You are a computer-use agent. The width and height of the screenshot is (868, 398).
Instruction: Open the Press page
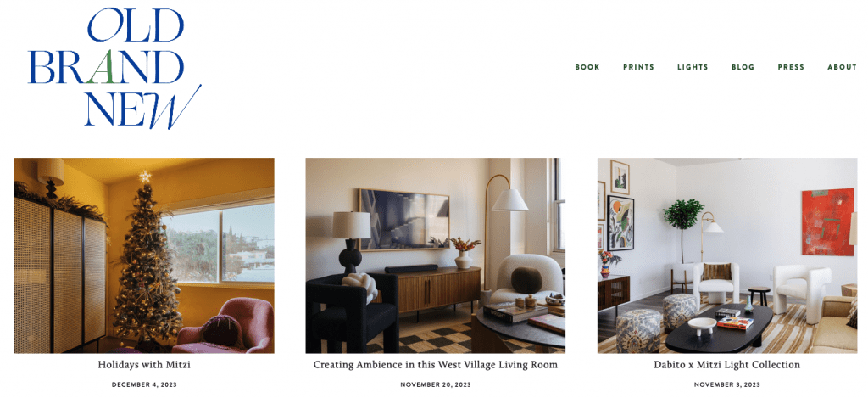pyautogui.click(x=791, y=67)
